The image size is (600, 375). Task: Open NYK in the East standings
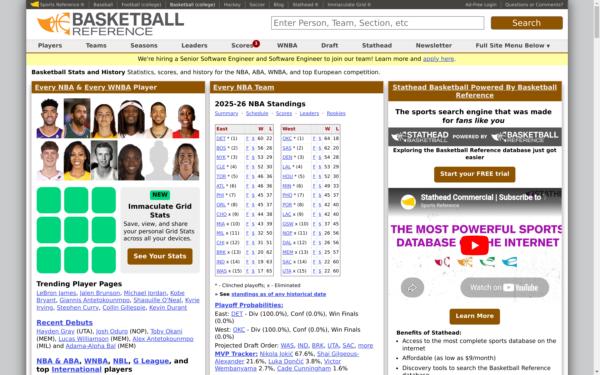tap(221, 157)
